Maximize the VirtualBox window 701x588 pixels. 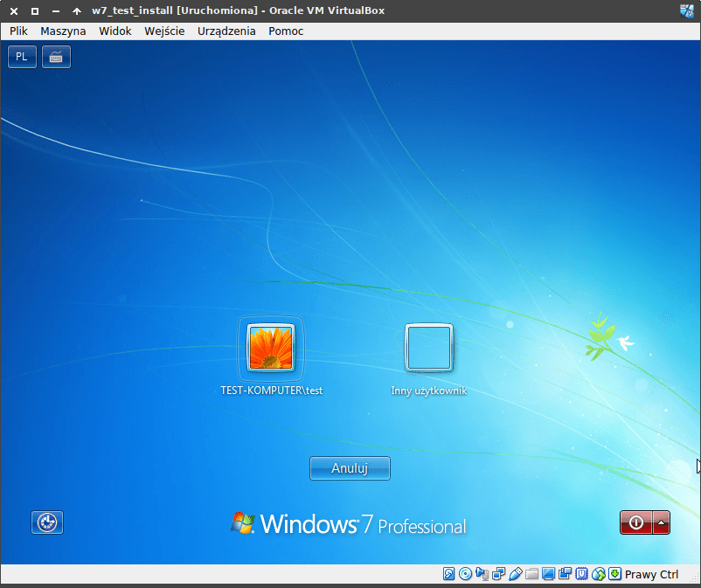pyautogui.click(x=35, y=11)
